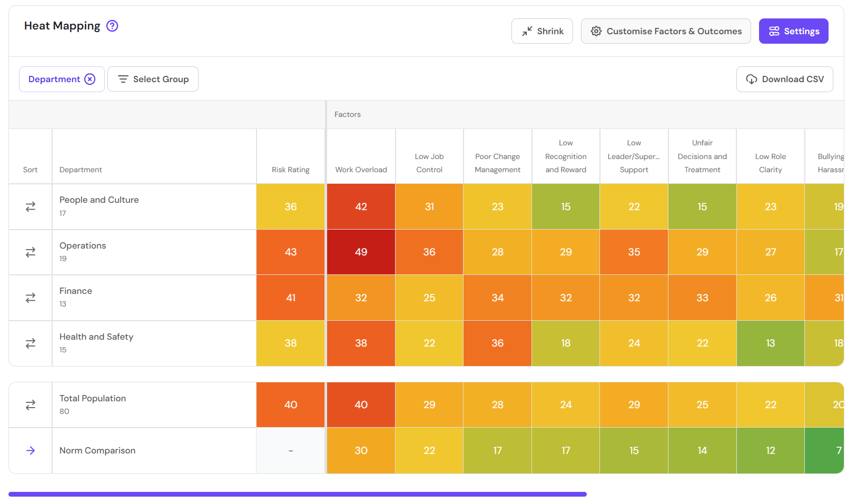Select the Work Overload column header
This screenshot has width=857, height=504.
361,169
